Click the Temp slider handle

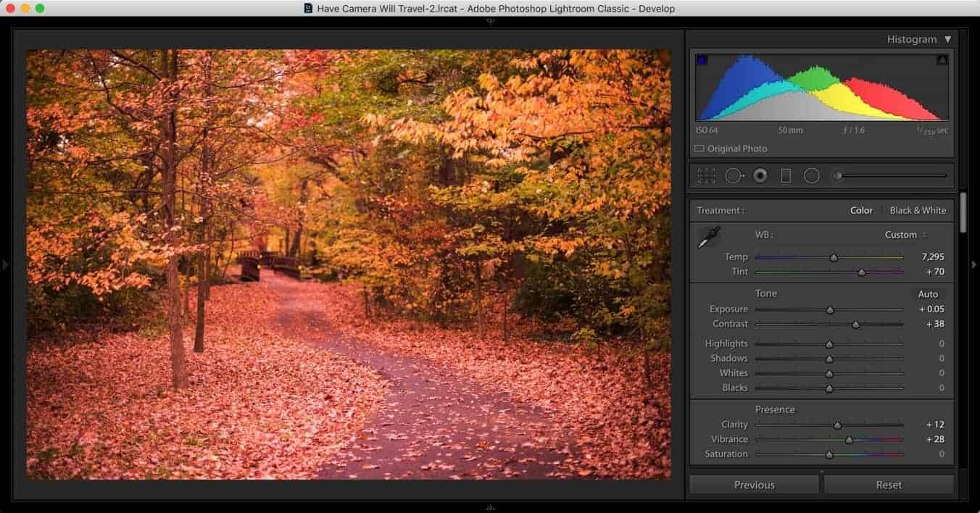[834, 257]
